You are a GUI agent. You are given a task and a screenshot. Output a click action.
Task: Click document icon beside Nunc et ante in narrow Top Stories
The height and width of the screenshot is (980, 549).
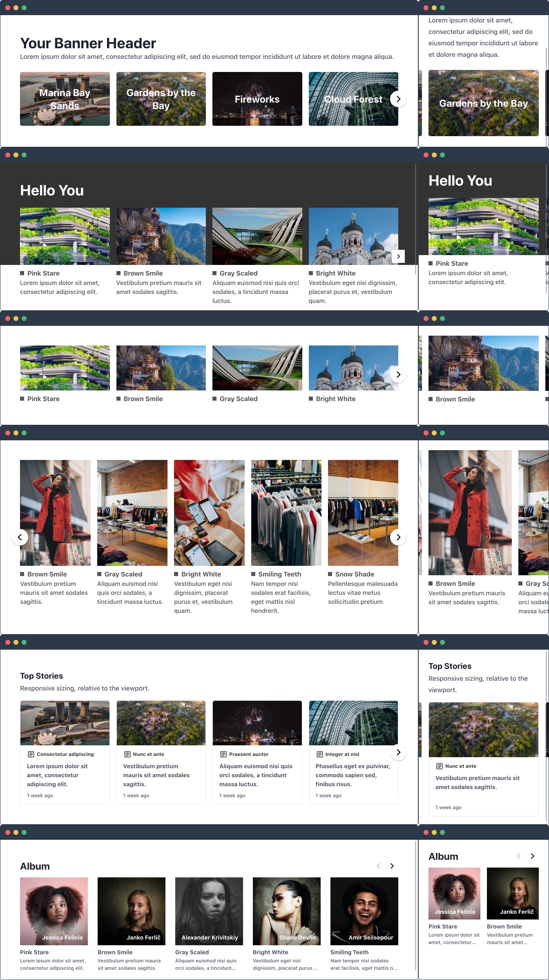pos(439,766)
